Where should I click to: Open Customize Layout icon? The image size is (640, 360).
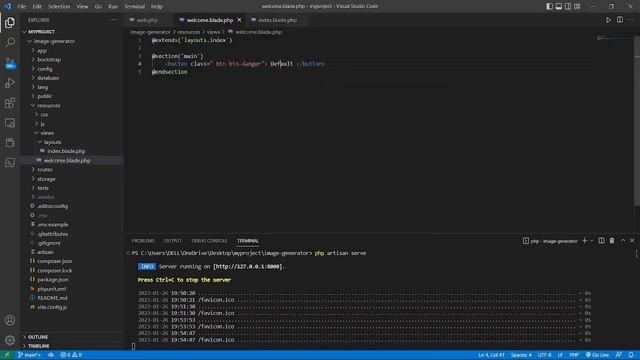[x=577, y=6]
